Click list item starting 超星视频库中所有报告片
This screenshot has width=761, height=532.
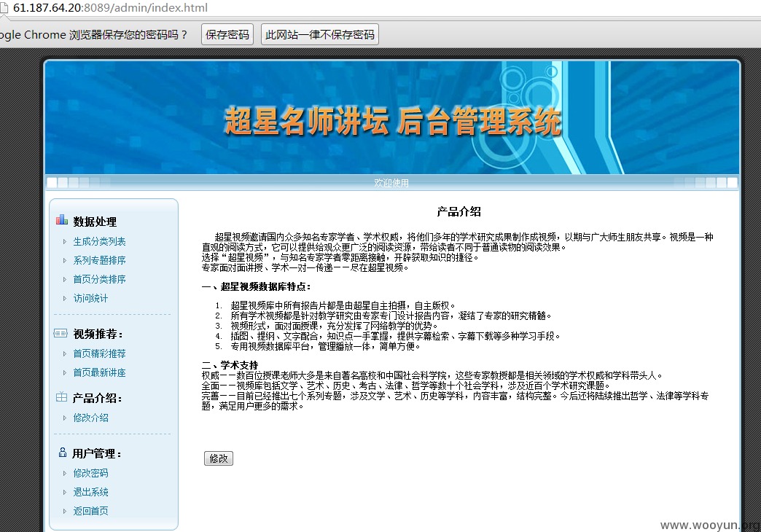tap(343, 305)
